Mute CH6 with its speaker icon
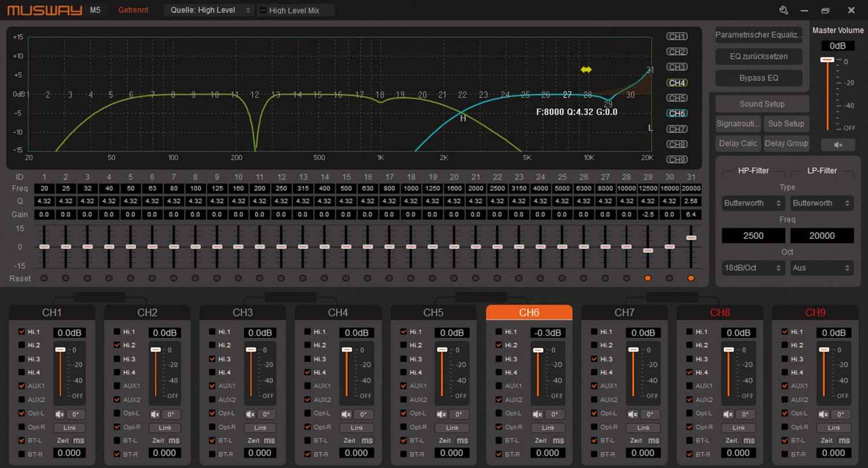Image resolution: width=868 pixels, height=468 pixels. 538,415
